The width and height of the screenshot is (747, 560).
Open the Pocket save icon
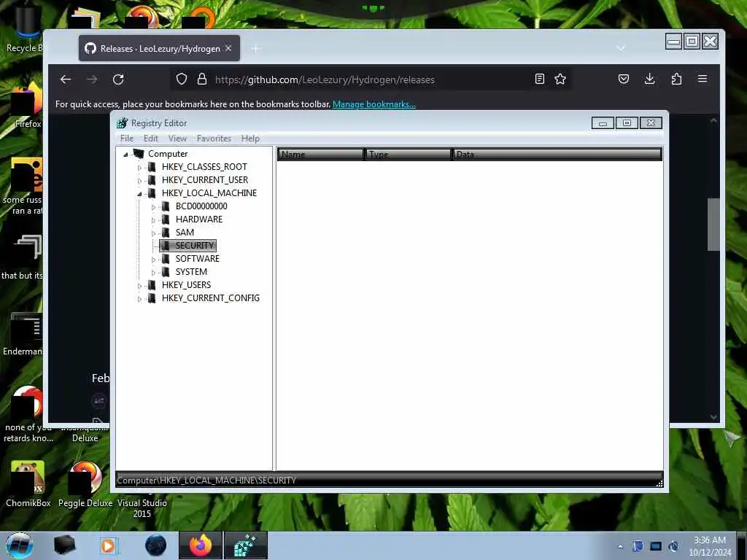pos(624,79)
